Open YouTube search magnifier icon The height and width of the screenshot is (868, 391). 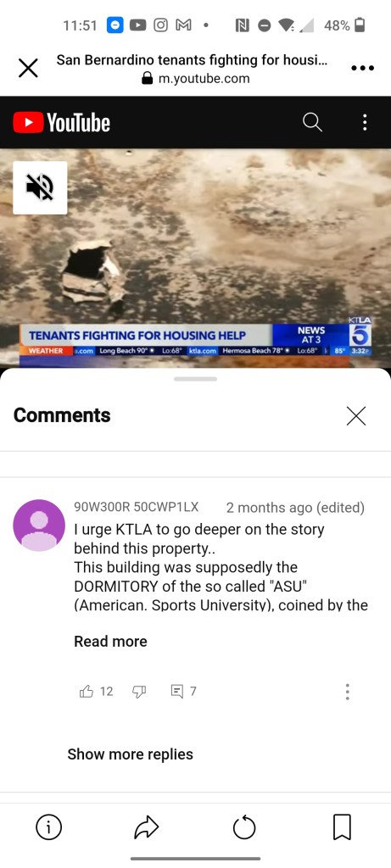pyautogui.click(x=312, y=122)
